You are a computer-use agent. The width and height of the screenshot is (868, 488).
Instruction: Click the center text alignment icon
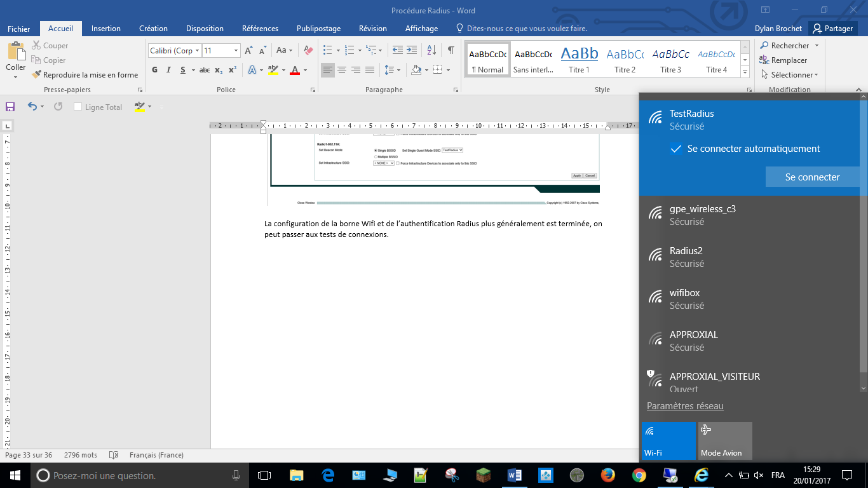(342, 70)
